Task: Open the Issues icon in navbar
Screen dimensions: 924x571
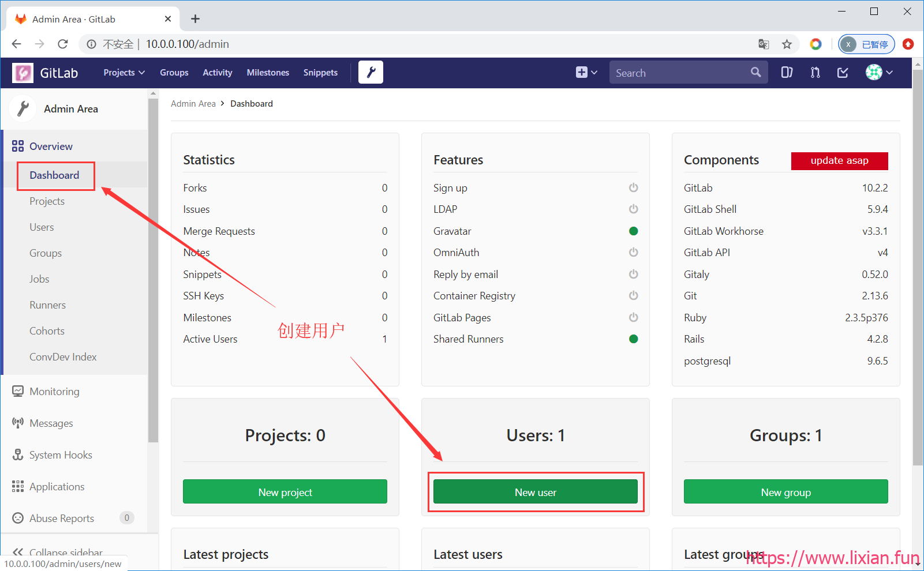Action: pyautogui.click(x=787, y=73)
